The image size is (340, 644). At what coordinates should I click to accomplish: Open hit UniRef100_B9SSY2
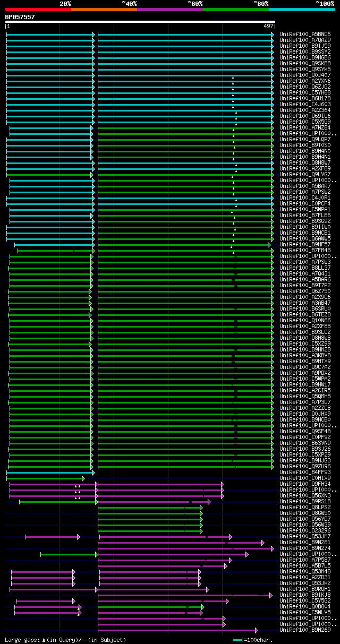click(305, 51)
